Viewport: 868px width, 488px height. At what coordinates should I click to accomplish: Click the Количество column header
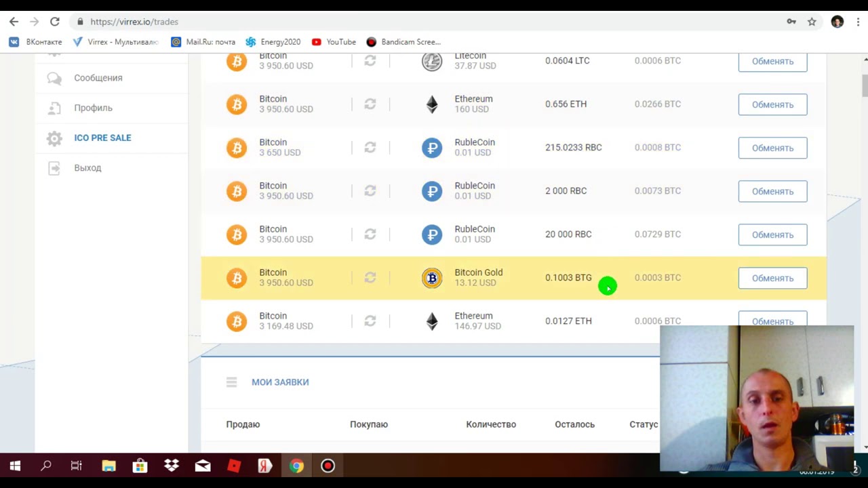click(x=491, y=424)
